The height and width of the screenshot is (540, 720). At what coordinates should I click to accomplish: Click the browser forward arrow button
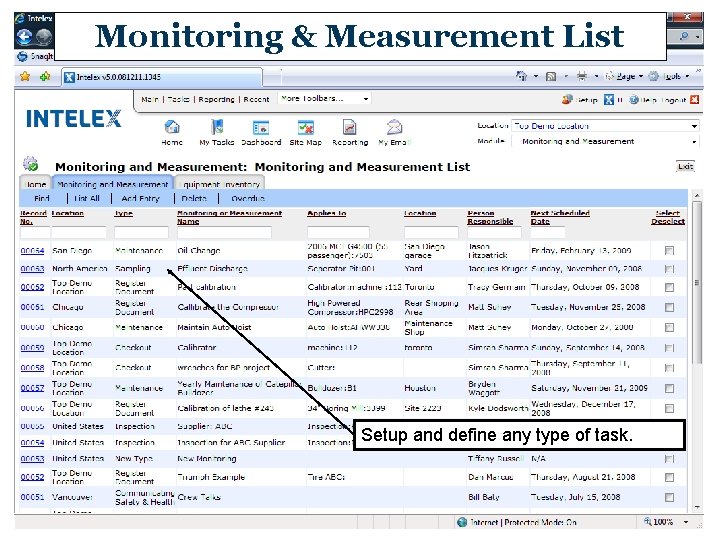point(43,37)
